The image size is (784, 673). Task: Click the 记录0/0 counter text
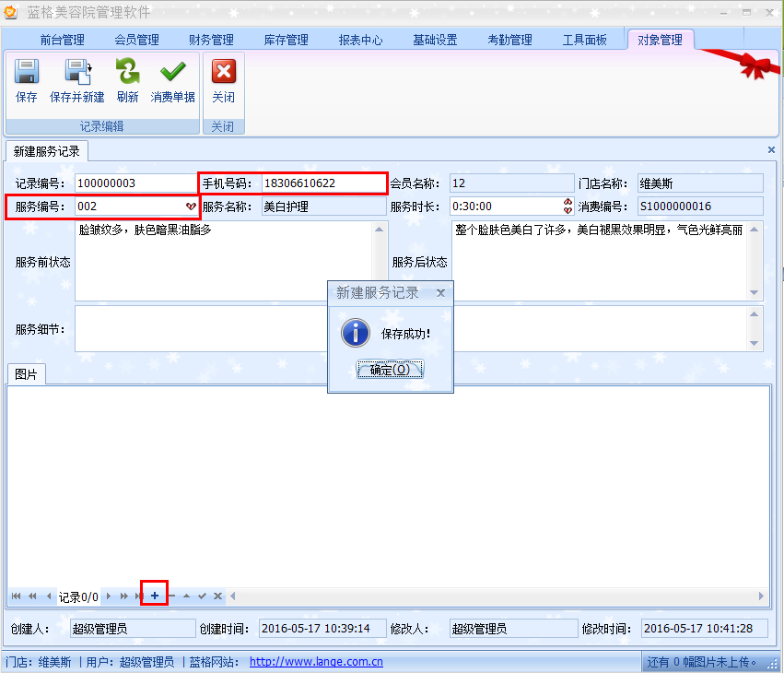(x=78, y=597)
